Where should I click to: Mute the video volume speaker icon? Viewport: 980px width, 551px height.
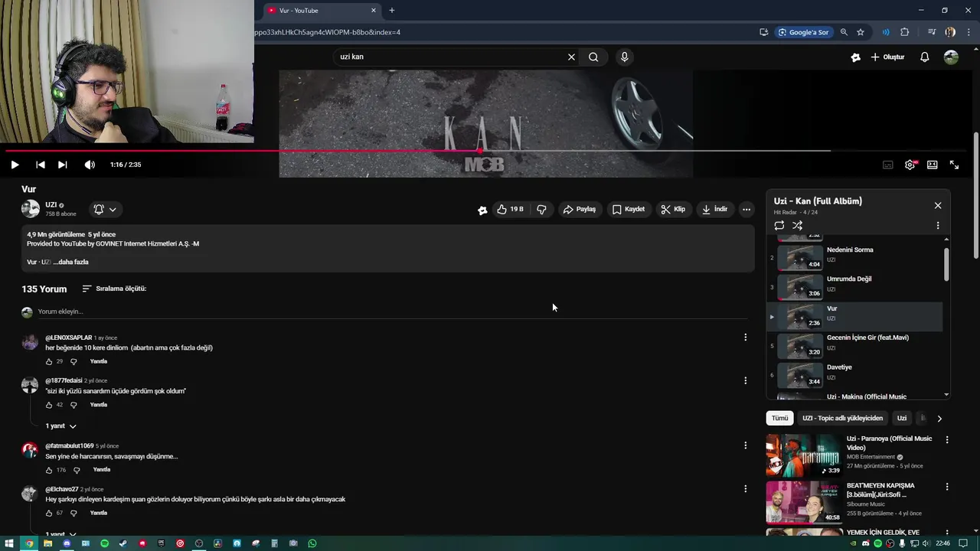coord(90,165)
